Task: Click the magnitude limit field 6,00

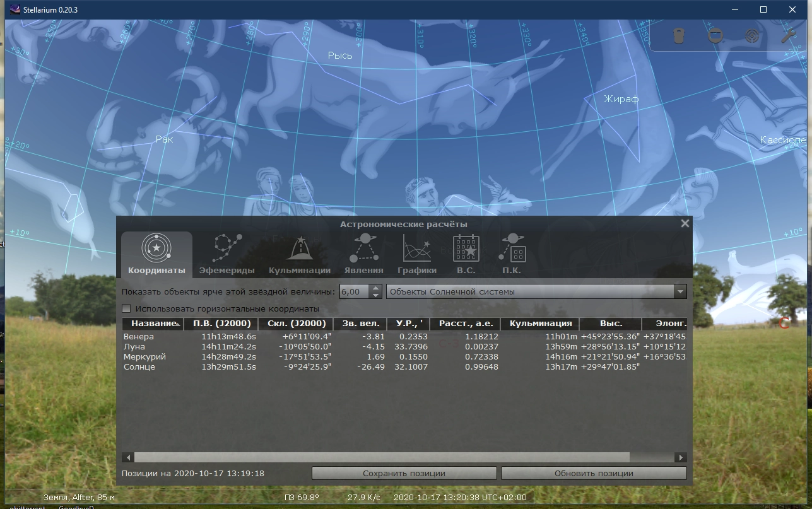Action: (x=355, y=291)
